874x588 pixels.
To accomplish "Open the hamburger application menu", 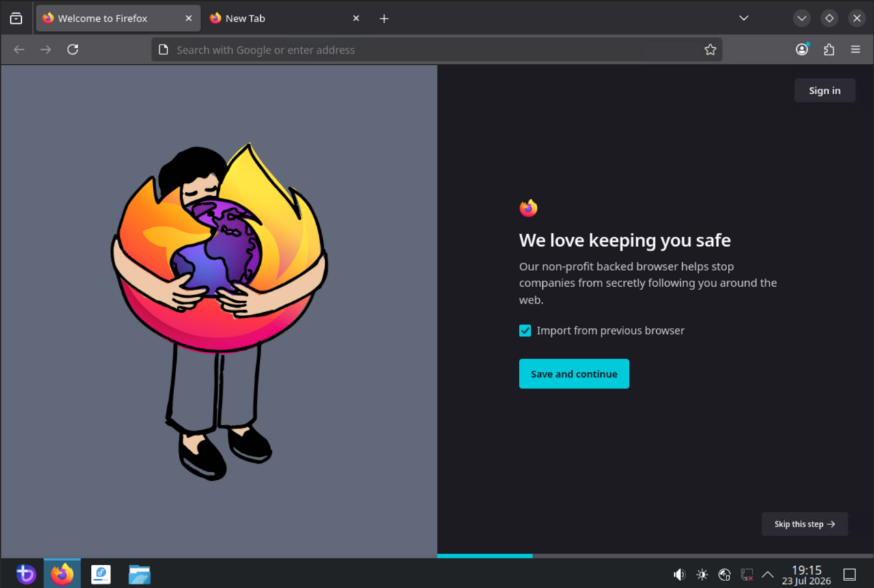I will pyautogui.click(x=856, y=49).
